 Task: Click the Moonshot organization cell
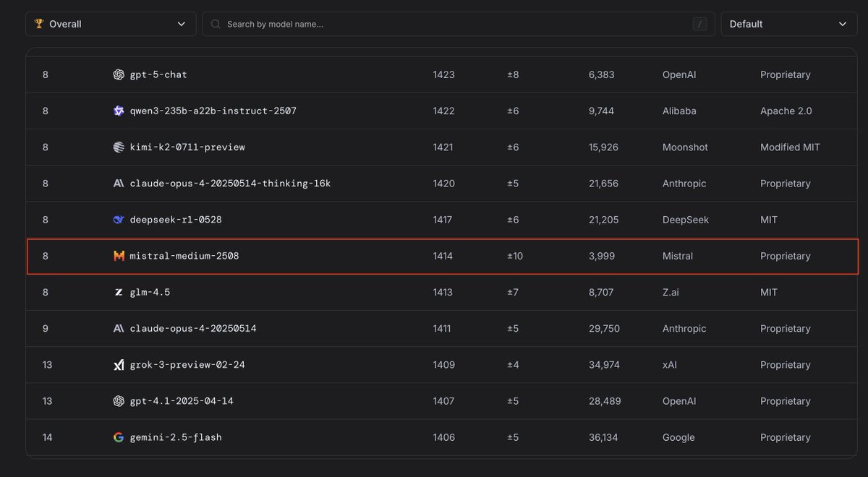pyautogui.click(x=685, y=147)
